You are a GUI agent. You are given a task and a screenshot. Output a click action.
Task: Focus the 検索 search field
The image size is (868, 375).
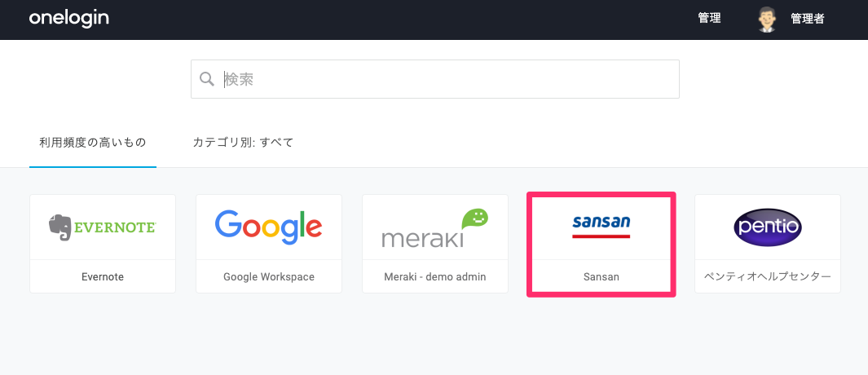(435, 79)
